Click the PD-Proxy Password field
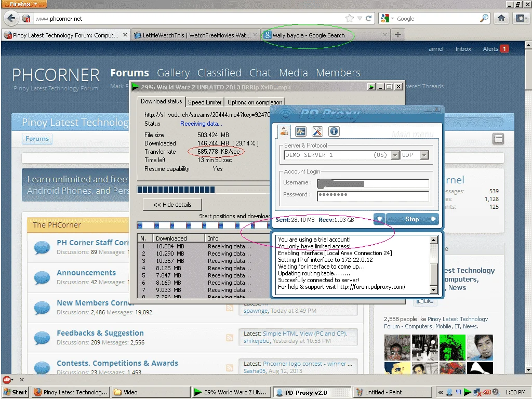532x399 pixels. click(373, 196)
